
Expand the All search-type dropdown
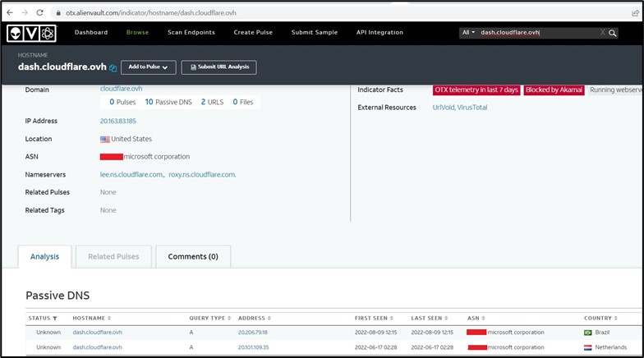pyautogui.click(x=468, y=33)
